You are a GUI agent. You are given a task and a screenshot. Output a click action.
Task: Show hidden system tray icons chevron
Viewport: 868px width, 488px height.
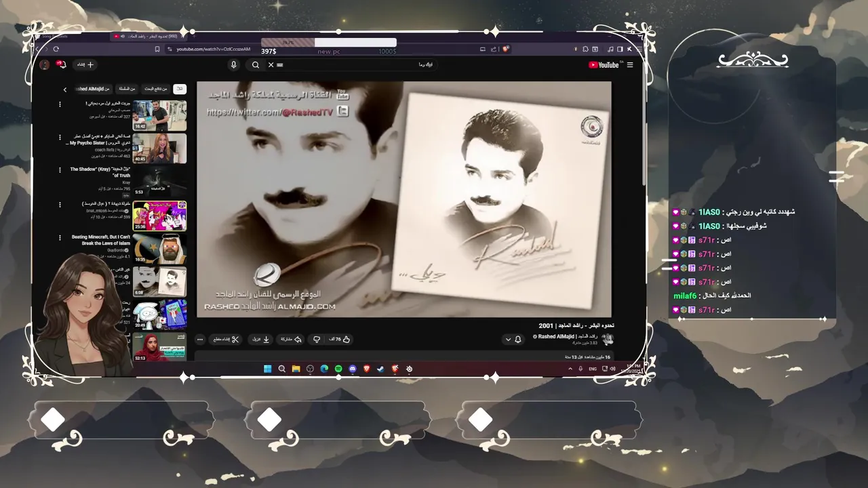[570, 369]
